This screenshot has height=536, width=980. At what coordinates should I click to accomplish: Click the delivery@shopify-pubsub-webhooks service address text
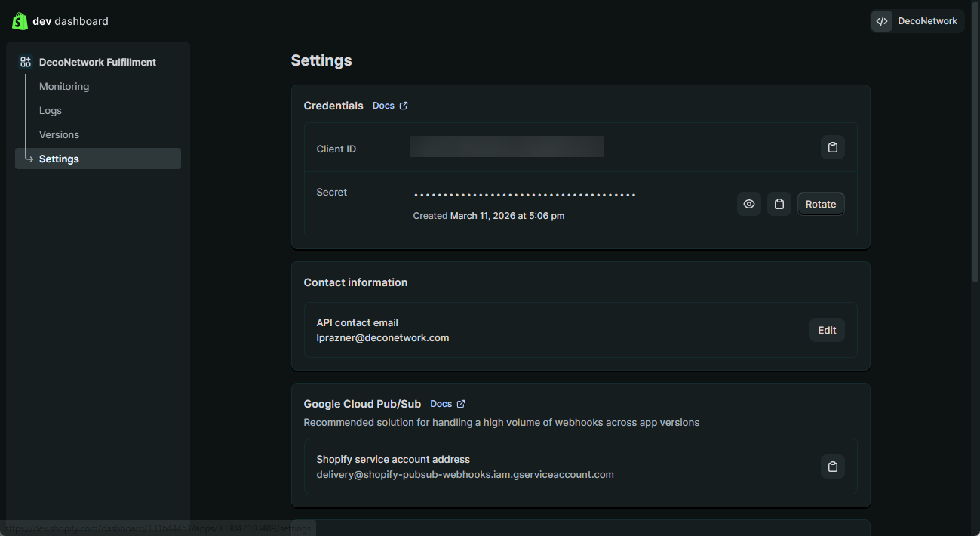click(465, 475)
